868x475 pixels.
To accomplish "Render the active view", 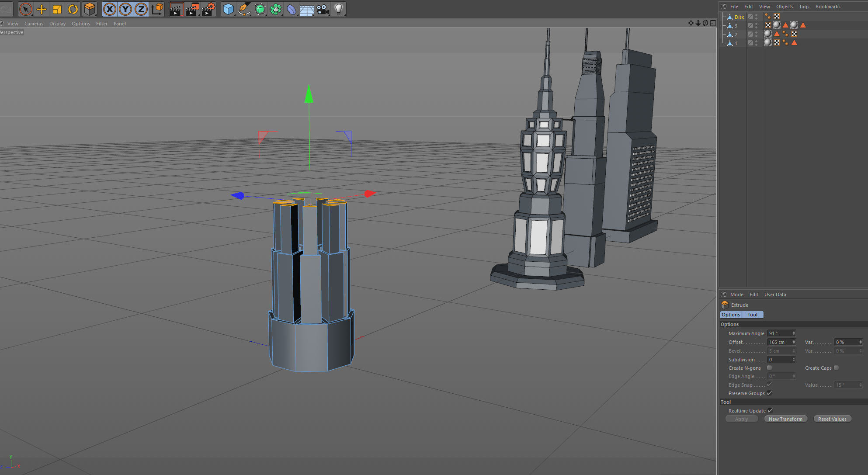I will pyautogui.click(x=176, y=9).
